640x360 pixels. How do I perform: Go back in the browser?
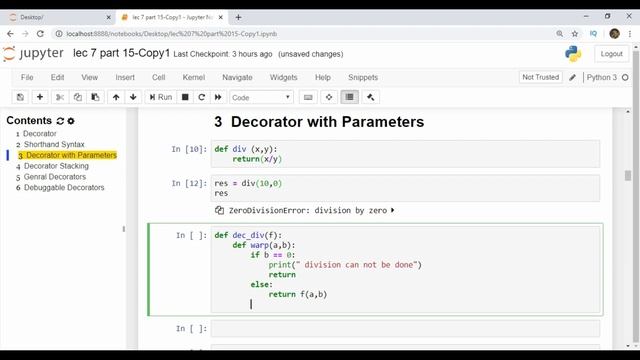pos(10,34)
